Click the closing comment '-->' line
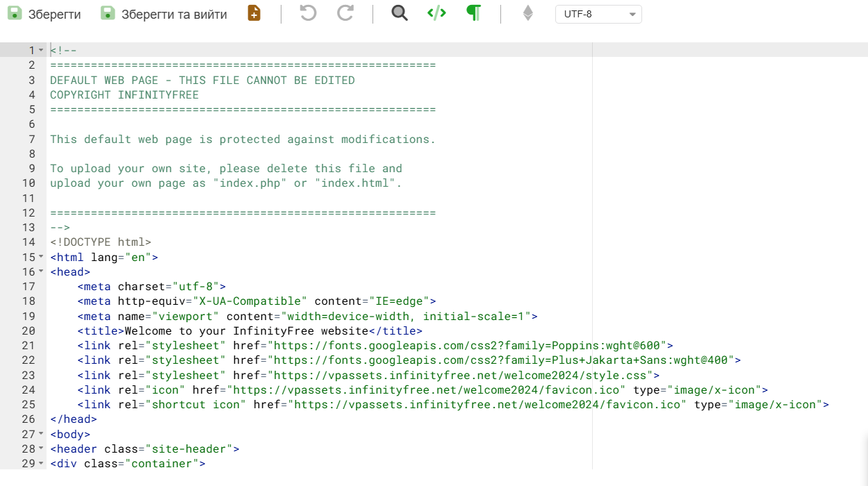868x486 pixels. point(60,228)
